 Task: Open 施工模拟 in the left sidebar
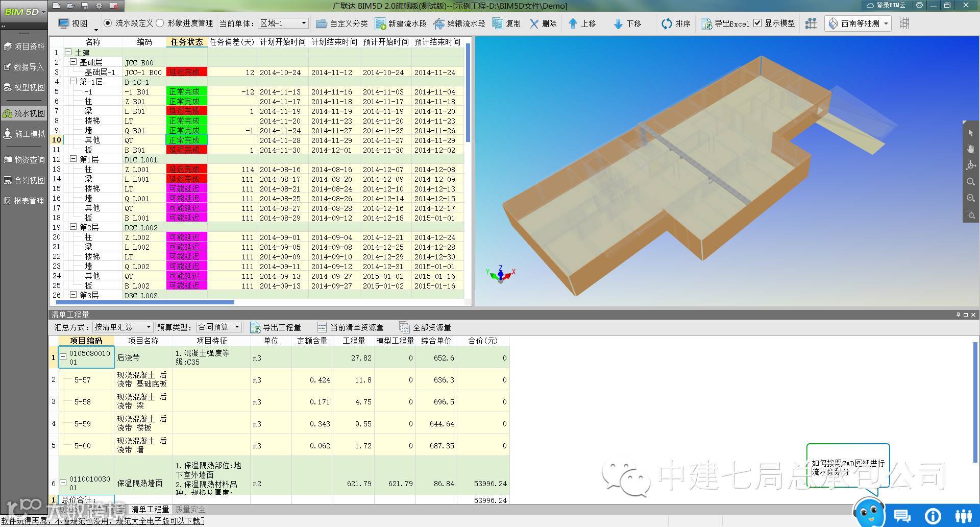click(x=24, y=134)
